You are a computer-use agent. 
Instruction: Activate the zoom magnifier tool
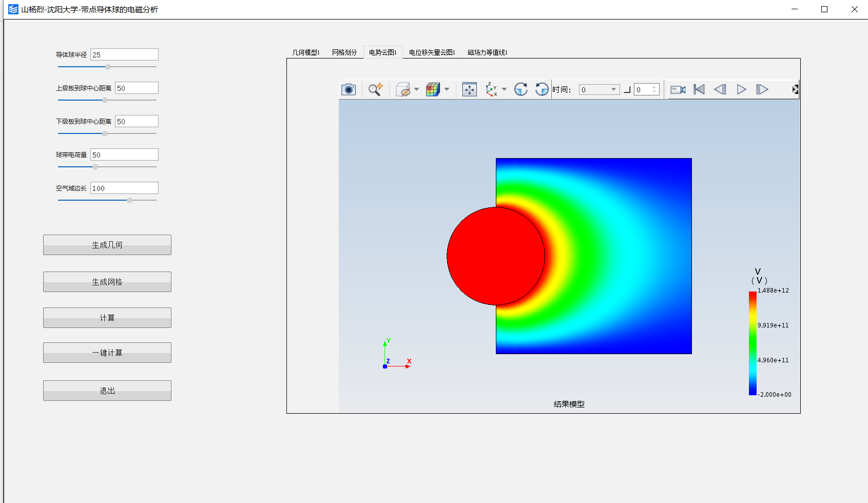pos(376,89)
